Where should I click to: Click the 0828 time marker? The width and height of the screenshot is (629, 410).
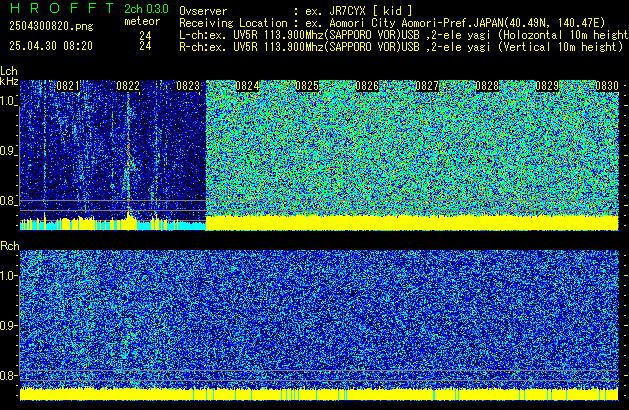click(x=487, y=86)
